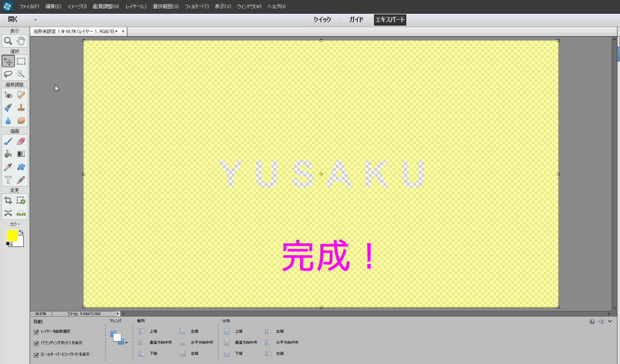Open the options bar panel menu

point(601,322)
